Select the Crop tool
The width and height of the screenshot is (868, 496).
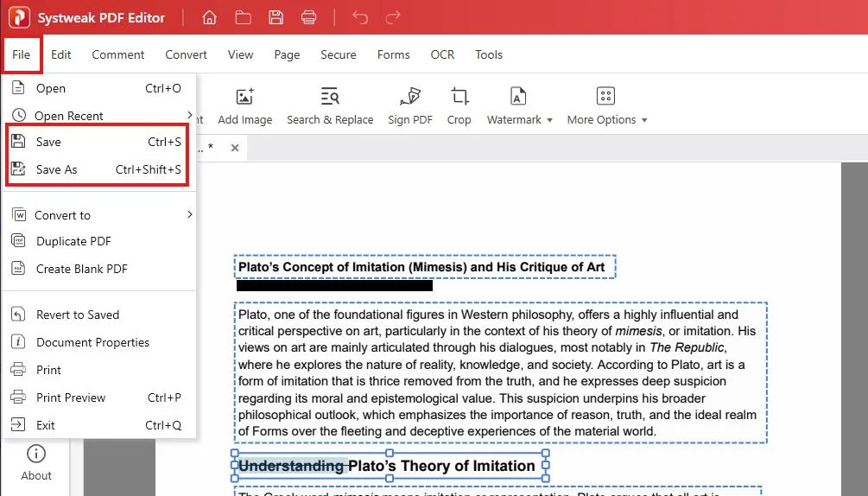pos(459,106)
